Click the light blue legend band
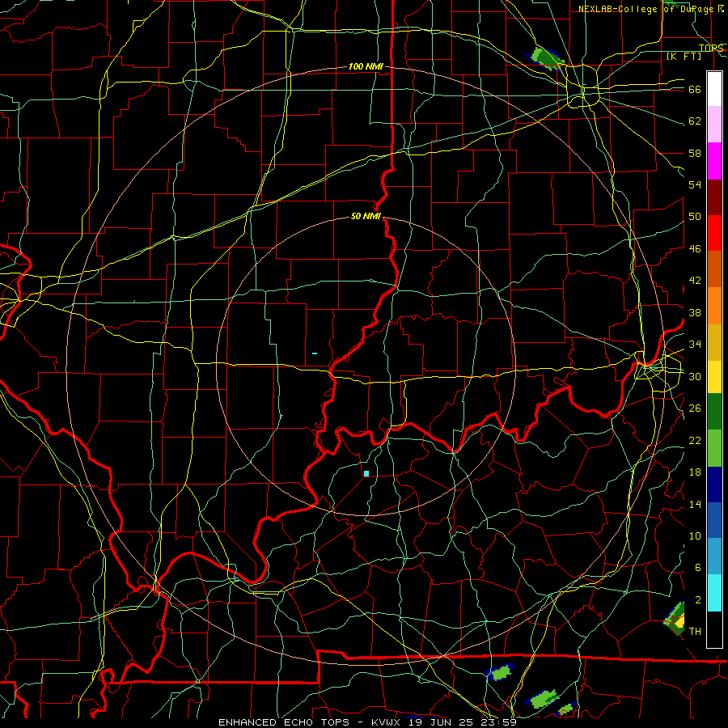This screenshot has width=728, height=728. click(x=714, y=557)
